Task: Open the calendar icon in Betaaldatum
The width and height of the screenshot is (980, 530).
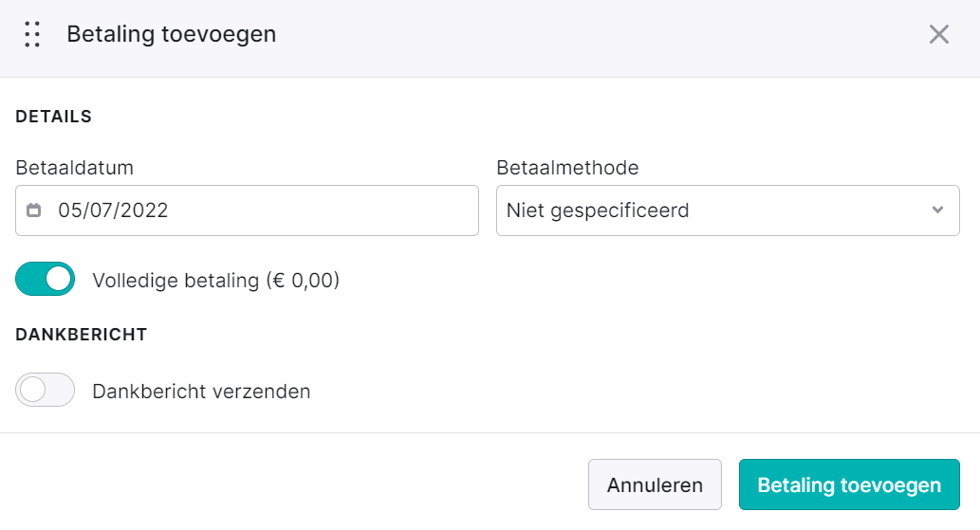Action: pos(34,210)
